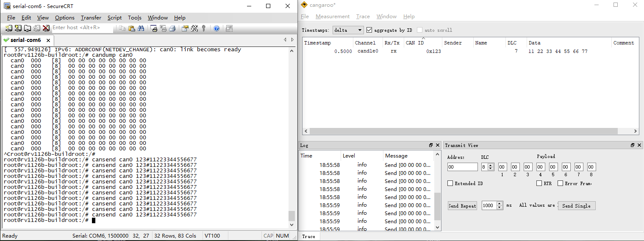This screenshot has height=241, width=644.
Task: Open the Trace menu in cangaroo
Action: pos(363,17)
